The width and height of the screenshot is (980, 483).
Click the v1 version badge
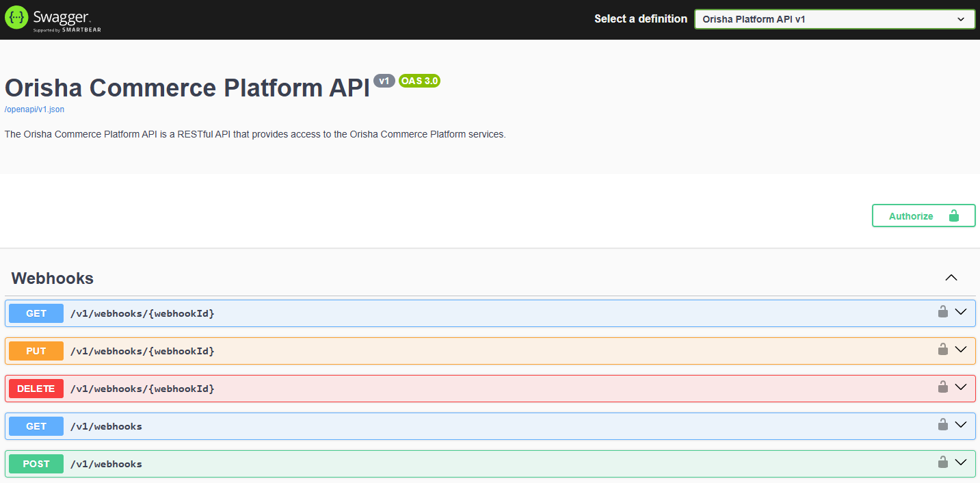point(384,81)
